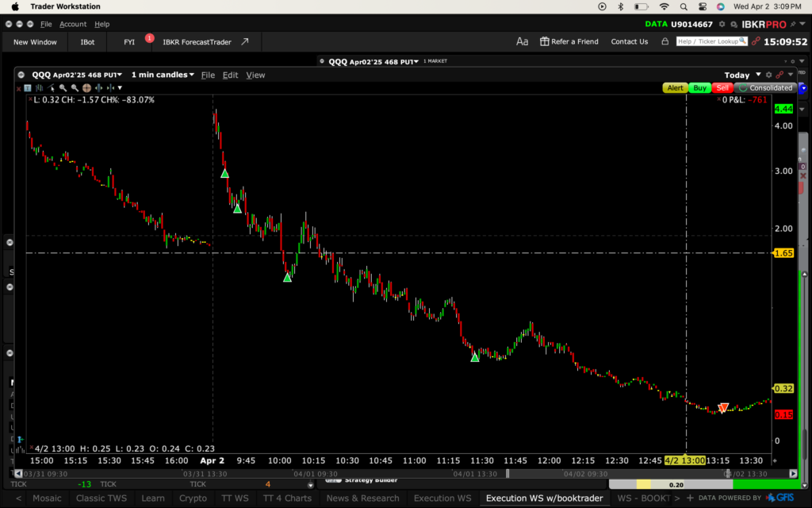Add a new workspace tab plus icon
Image resolution: width=812 pixels, height=508 pixels.
690,498
